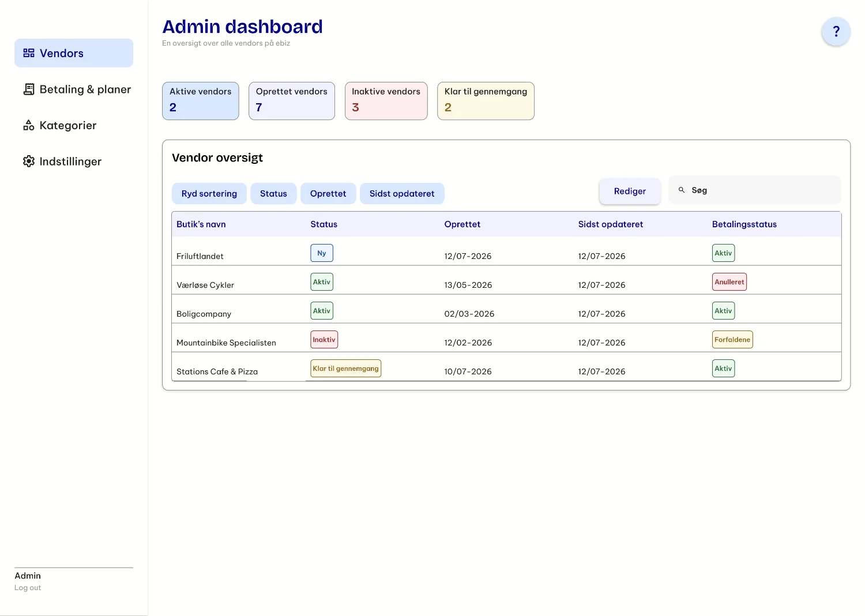Click the Ny status badge for Friluftlandet
Screen dimensions: 865x616
(322, 253)
